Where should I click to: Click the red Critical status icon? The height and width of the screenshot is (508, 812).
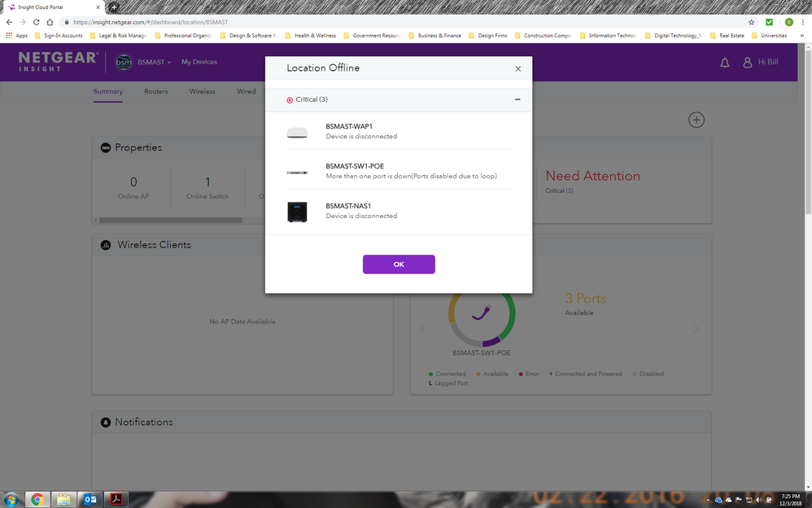click(x=290, y=100)
